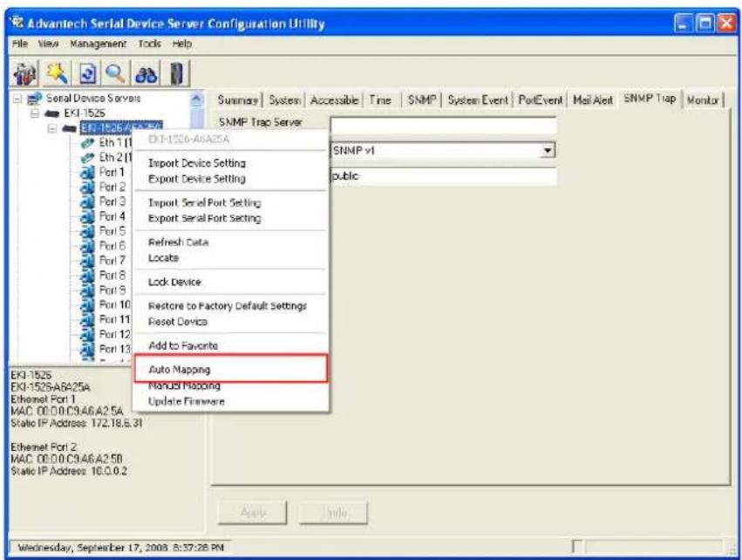The height and width of the screenshot is (560, 742).
Task: Click the Apply button
Action: (253, 512)
